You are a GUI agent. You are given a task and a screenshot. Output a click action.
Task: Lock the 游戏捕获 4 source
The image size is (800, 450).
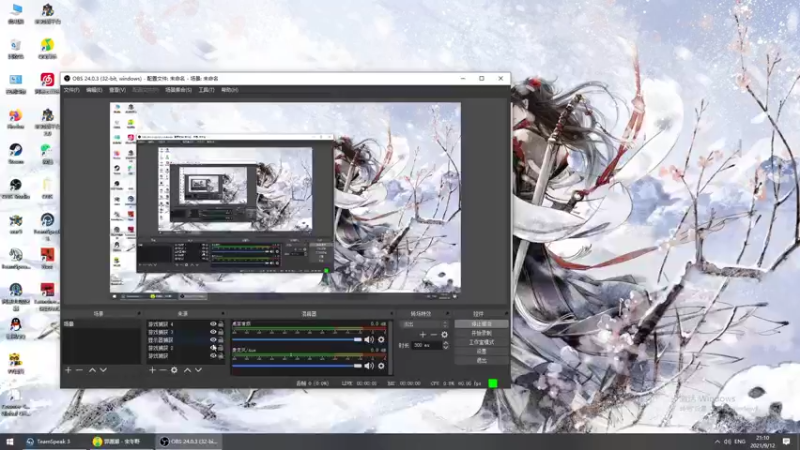click(221, 324)
